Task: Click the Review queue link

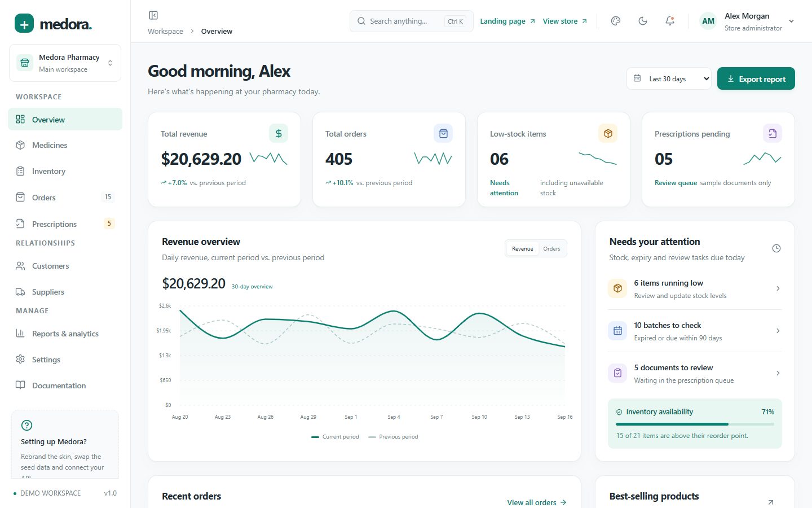Action: (x=676, y=183)
